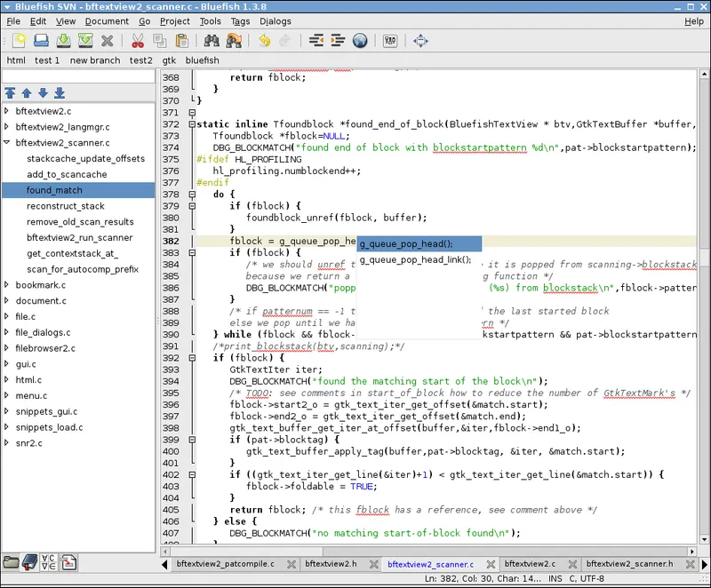Viewport: 711px width, 588px height.
Task: Click the bookmark filter input field
Action: [x=78, y=76]
